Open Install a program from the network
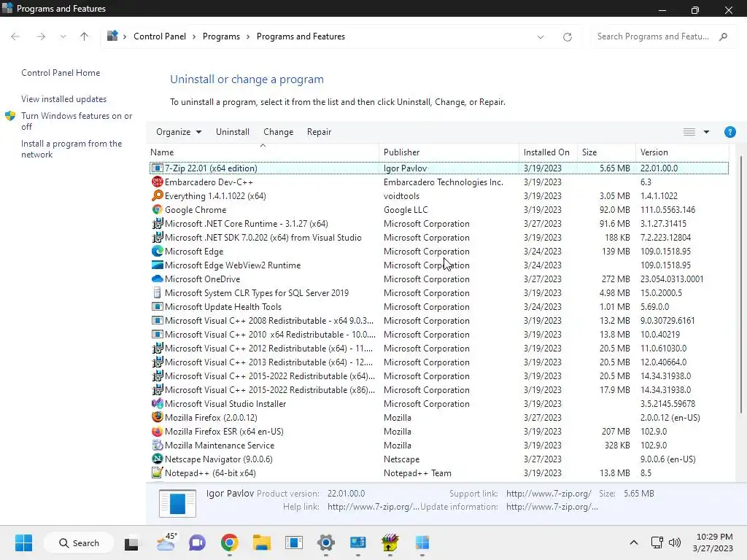The width and height of the screenshot is (747, 560). (71, 149)
